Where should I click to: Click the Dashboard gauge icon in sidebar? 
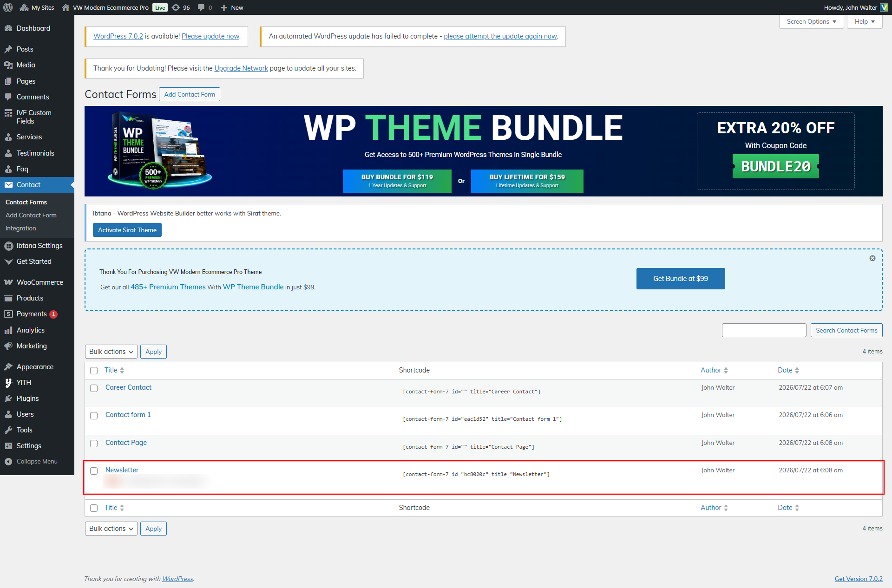pyautogui.click(x=8, y=28)
